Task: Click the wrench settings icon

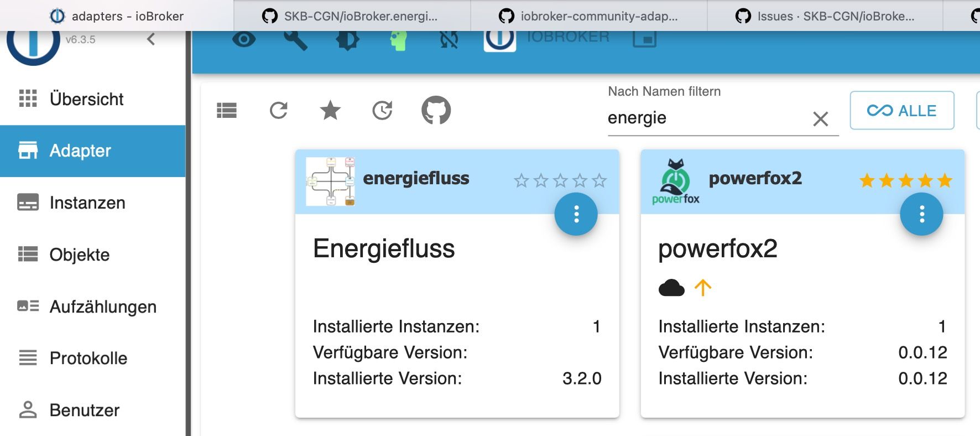Action: tap(295, 40)
